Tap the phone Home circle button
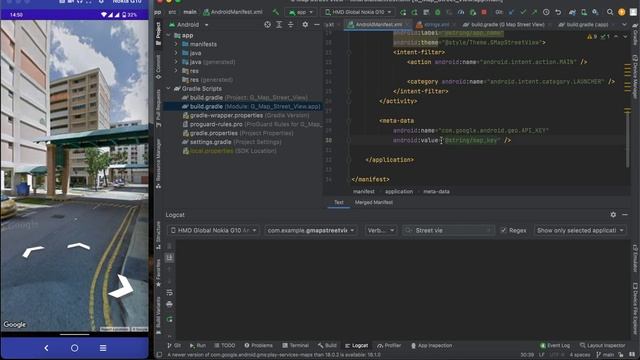 point(74,348)
